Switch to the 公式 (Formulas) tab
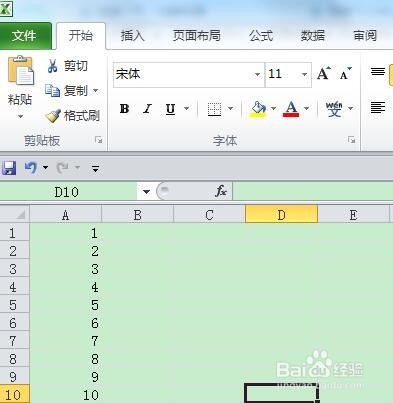 (x=261, y=35)
